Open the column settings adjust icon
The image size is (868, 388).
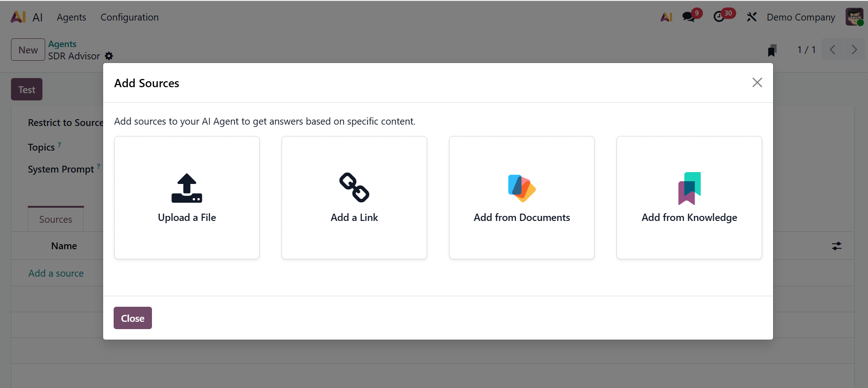tap(837, 246)
